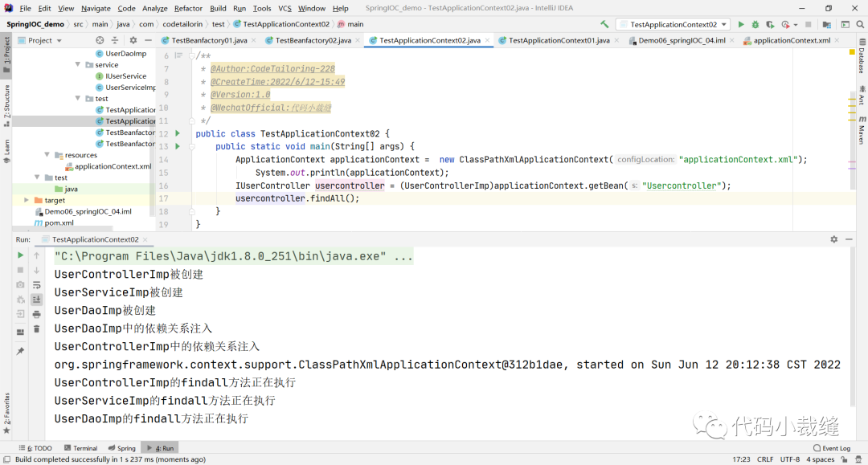Collapse the resources folder
Screen dimensions: 868x465
coord(47,155)
